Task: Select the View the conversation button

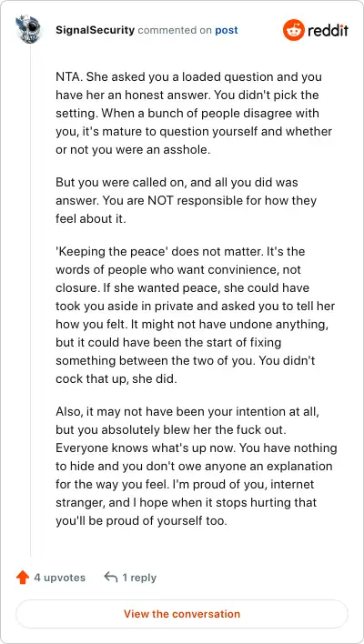Action: click(x=182, y=614)
